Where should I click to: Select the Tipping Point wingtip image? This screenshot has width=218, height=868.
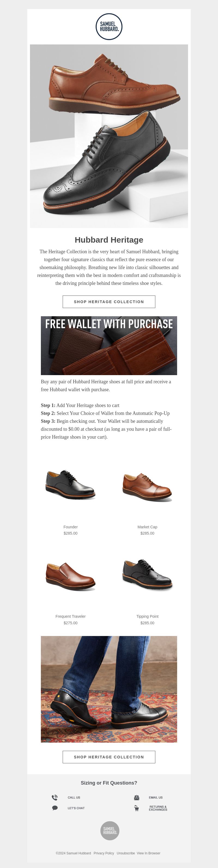pyautogui.click(x=147, y=574)
